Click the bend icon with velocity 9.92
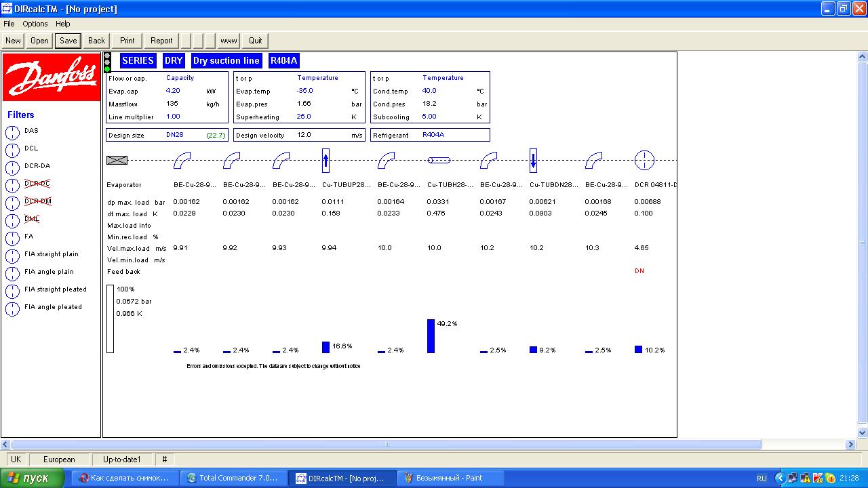Screen dimensions: 868x488 click(231, 161)
